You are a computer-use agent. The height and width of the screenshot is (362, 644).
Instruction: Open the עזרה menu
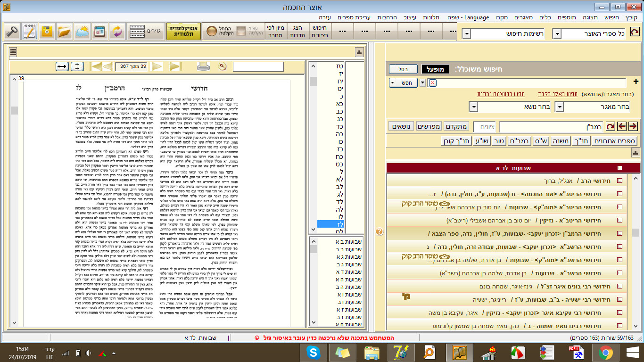(325, 17)
